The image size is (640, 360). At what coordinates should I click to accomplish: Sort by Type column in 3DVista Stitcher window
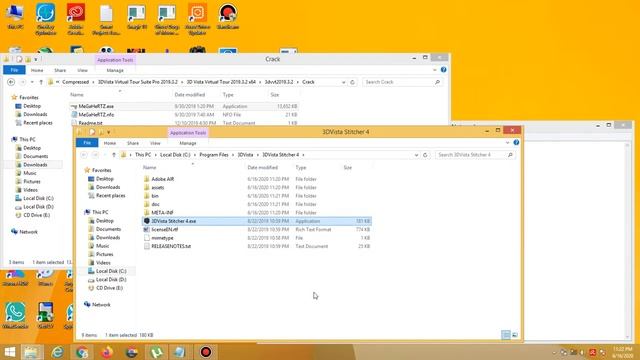pyautogui.click(x=301, y=168)
